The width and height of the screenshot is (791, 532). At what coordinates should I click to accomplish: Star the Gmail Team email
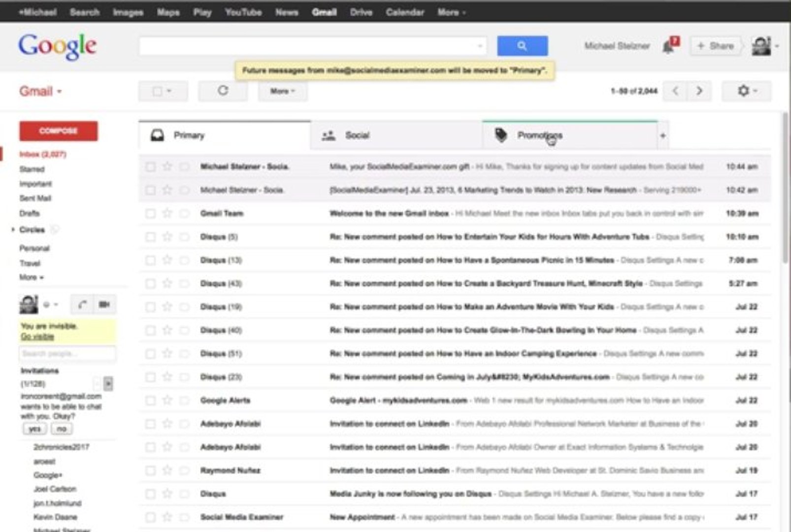(167, 213)
